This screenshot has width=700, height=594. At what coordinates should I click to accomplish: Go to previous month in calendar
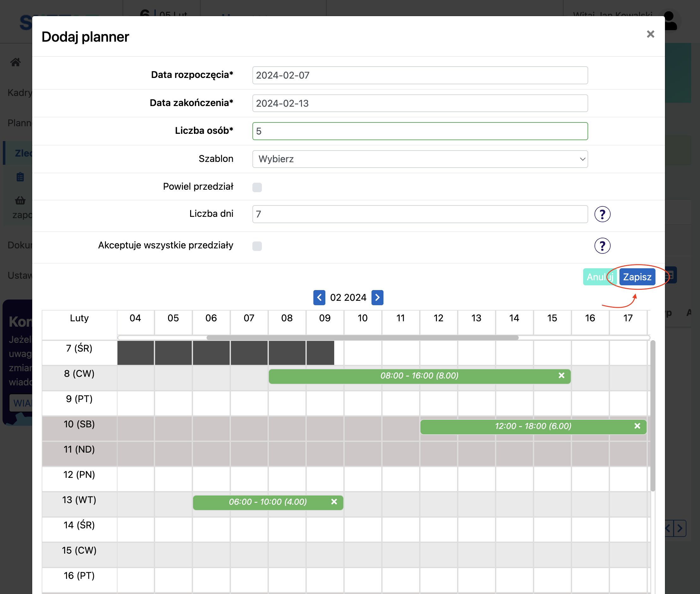click(319, 297)
